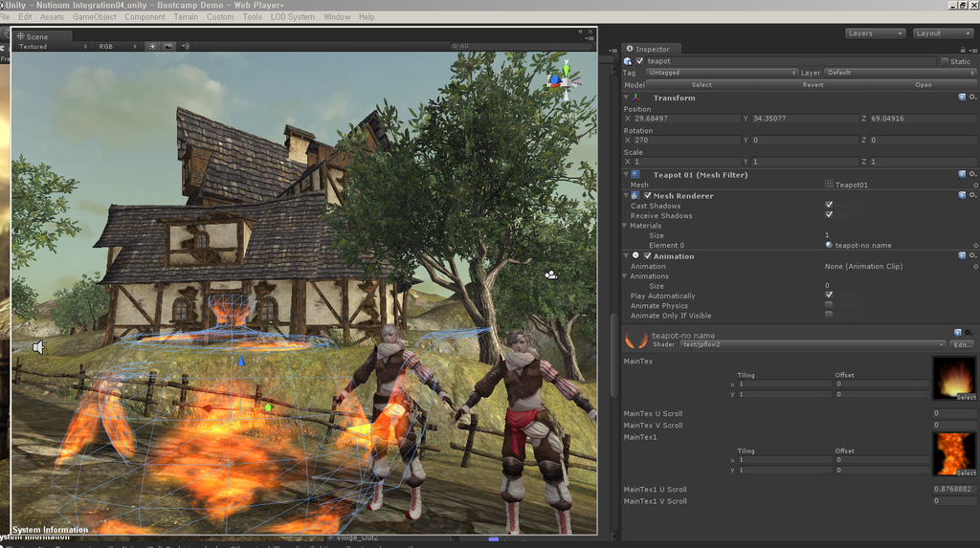
Task: Collapse the Animations foldout
Action: [624, 276]
